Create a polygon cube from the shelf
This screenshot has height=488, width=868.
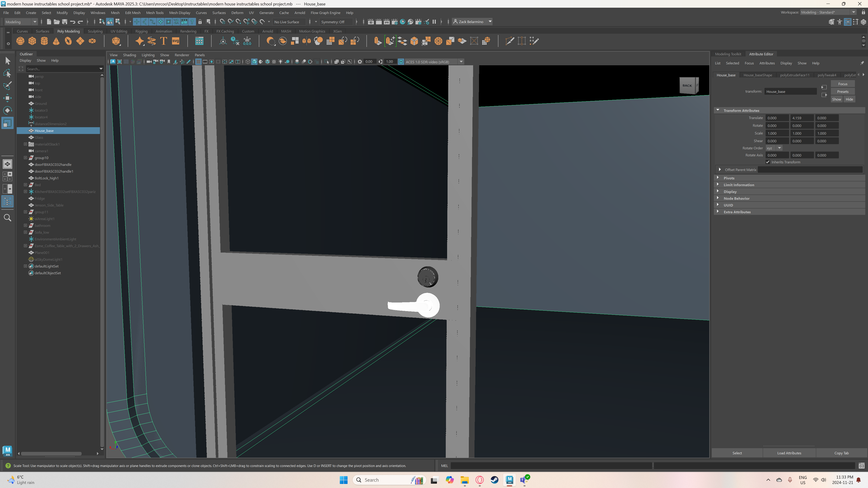[x=32, y=41]
